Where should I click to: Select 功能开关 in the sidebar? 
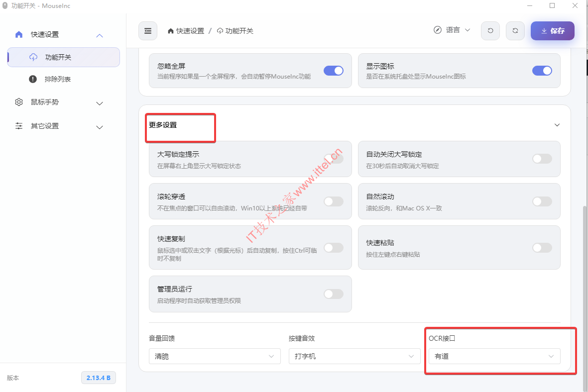click(x=63, y=57)
